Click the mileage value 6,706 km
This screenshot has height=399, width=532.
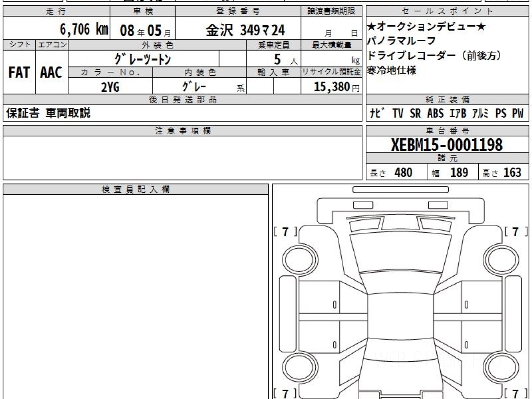(84, 30)
